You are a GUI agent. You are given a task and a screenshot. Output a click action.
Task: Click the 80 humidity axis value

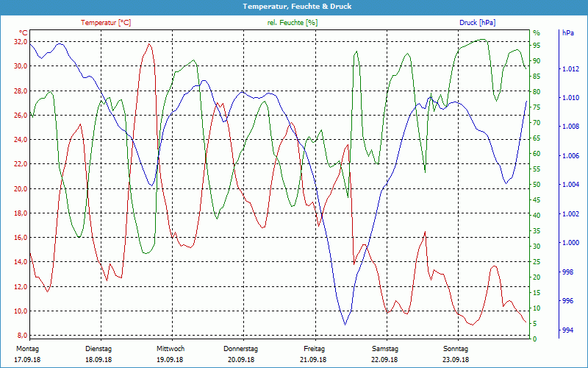tap(537, 91)
